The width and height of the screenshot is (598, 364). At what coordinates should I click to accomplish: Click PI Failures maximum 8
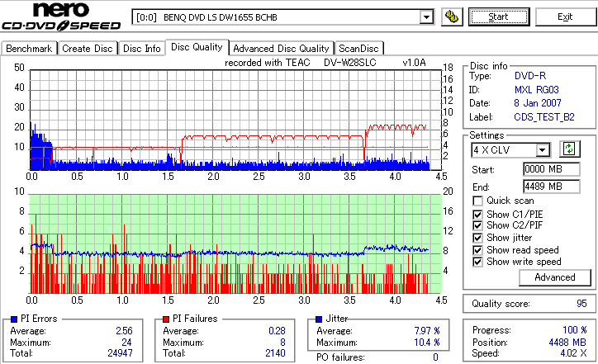click(x=282, y=343)
